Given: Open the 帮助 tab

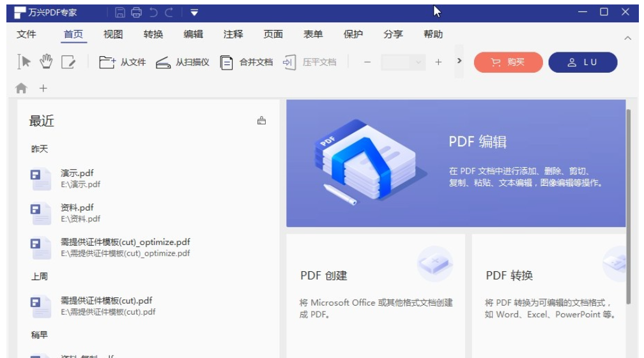Looking at the screenshot, I should [x=433, y=34].
